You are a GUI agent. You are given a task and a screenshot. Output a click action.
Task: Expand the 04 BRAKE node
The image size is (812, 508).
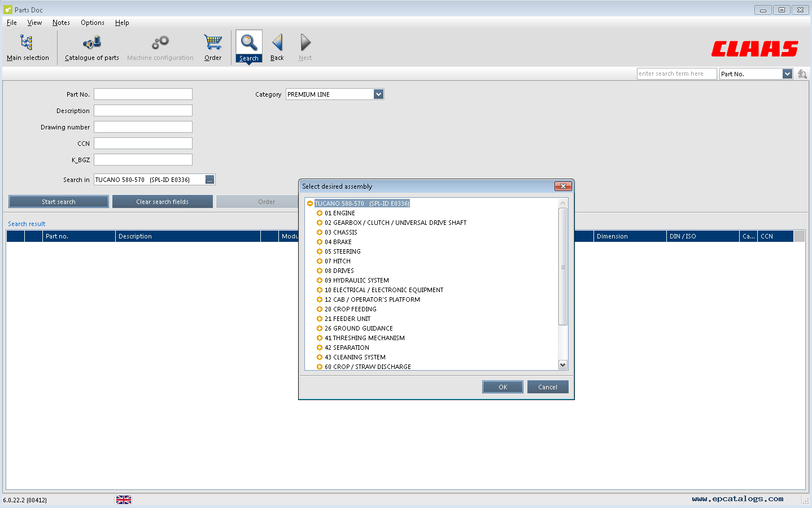320,242
